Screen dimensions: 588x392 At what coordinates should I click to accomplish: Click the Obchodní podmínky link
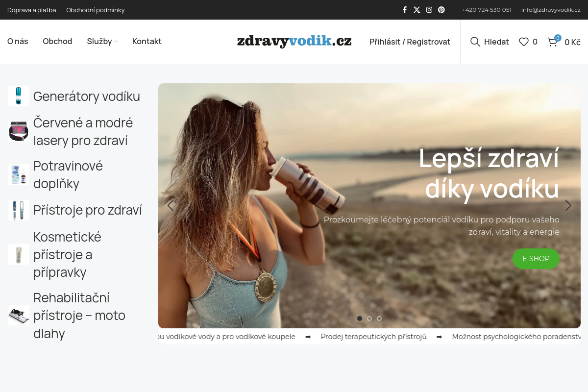[x=95, y=10]
